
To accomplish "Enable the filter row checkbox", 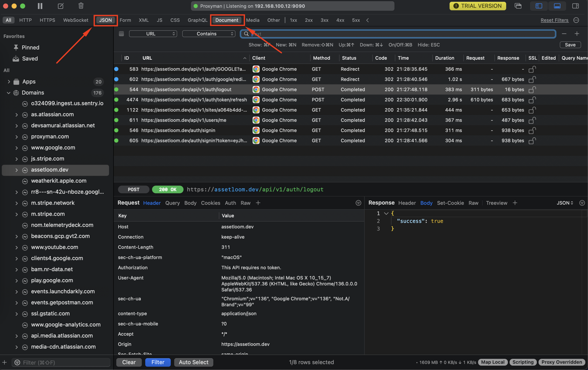I will pos(121,34).
